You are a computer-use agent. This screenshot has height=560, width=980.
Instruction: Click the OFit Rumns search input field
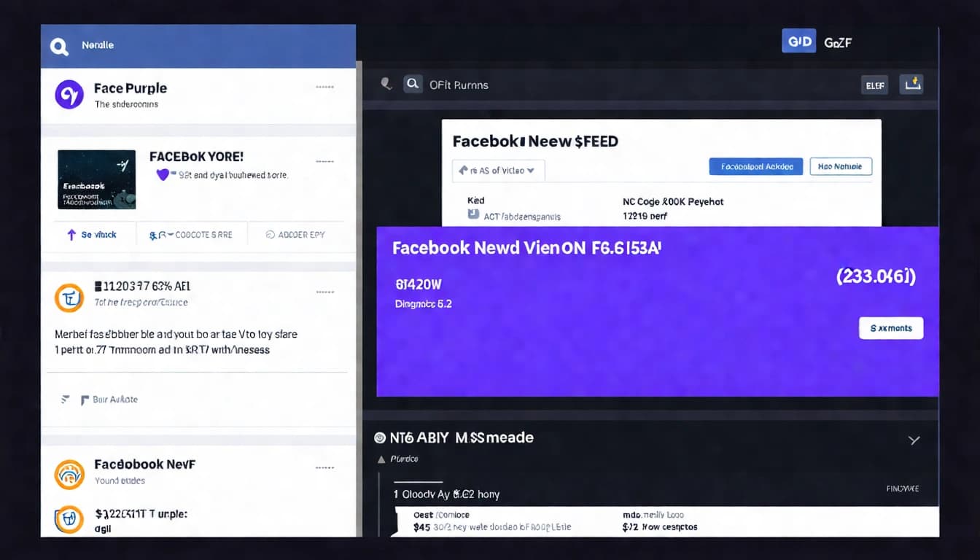tap(467, 85)
